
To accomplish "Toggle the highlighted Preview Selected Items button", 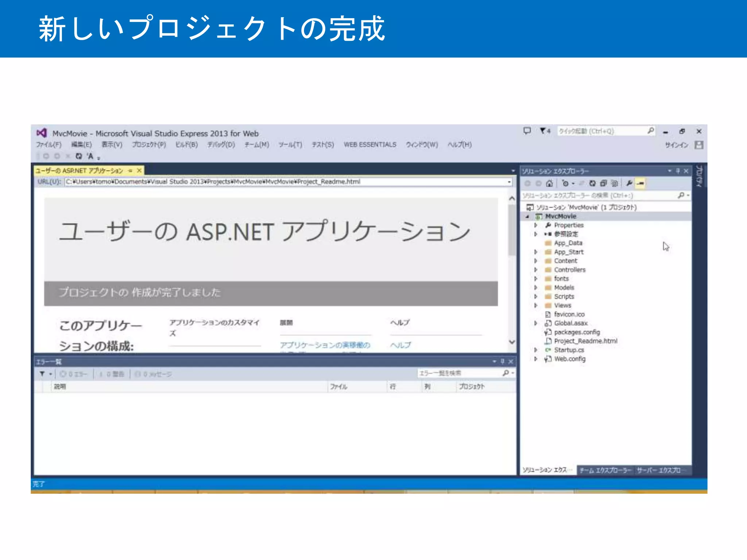I will click(x=640, y=183).
